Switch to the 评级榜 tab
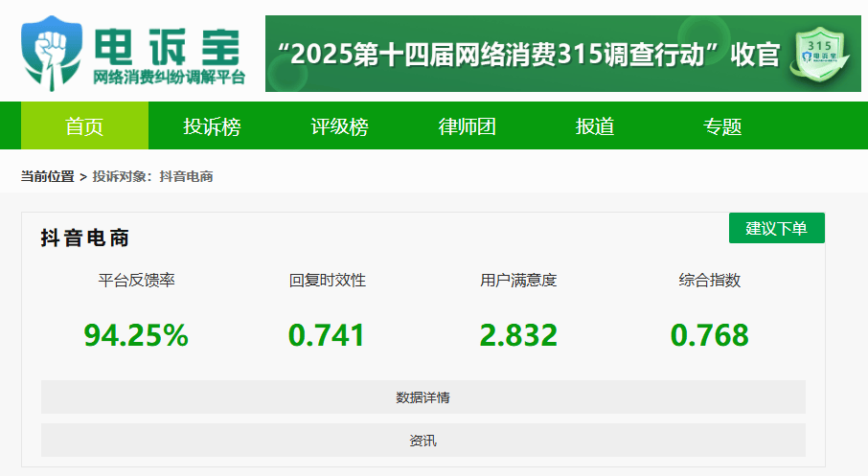The width and height of the screenshot is (868, 476). click(x=339, y=126)
